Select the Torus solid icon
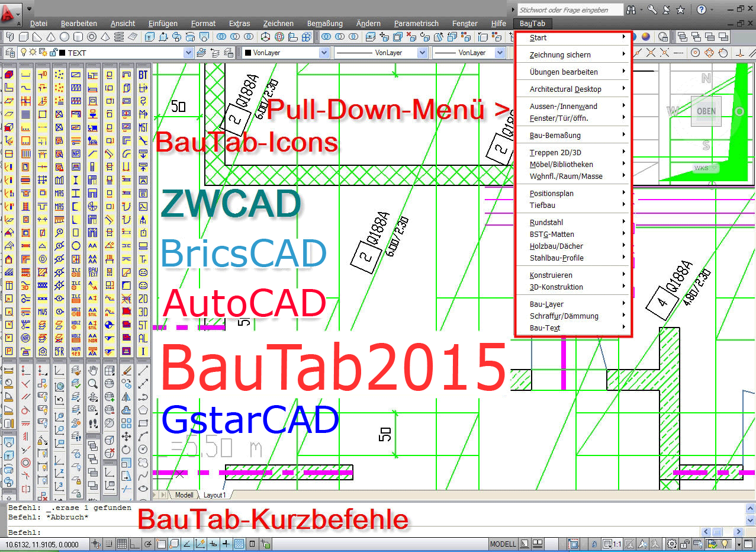Viewport: 756px width, 552px height. point(91,37)
